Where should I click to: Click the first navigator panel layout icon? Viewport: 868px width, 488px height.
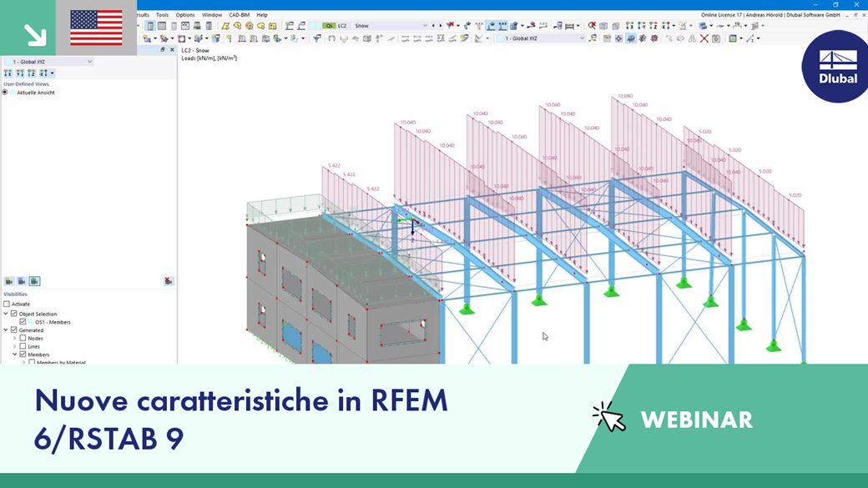tap(150, 26)
